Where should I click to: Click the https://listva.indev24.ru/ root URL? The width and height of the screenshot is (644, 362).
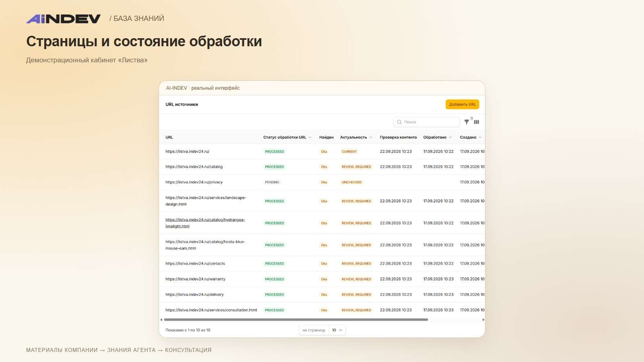point(187,152)
